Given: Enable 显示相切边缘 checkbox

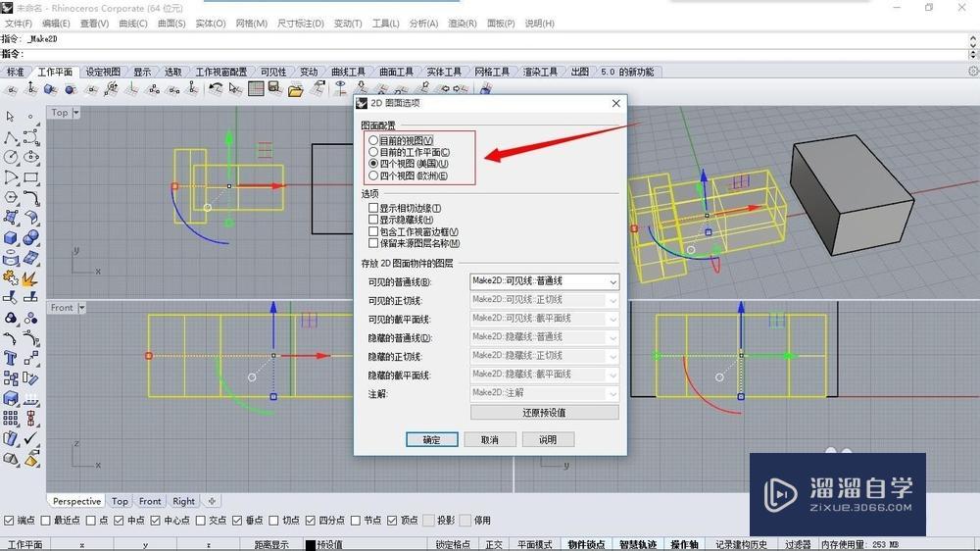Looking at the screenshot, I should pos(373,208).
